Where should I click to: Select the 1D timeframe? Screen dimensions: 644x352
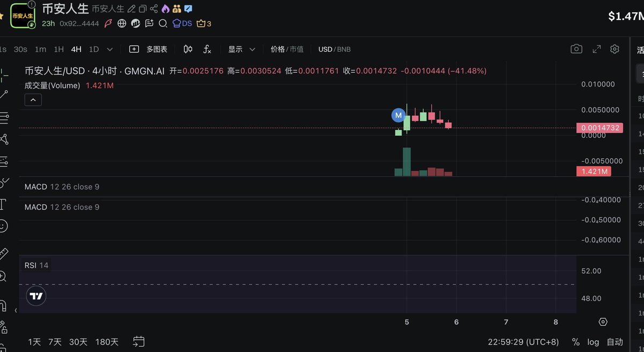pos(94,49)
